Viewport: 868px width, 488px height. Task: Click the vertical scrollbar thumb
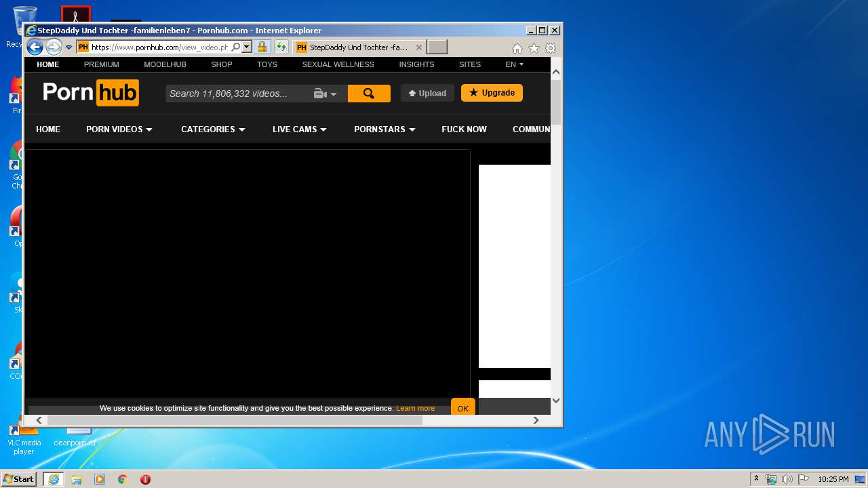pos(556,102)
